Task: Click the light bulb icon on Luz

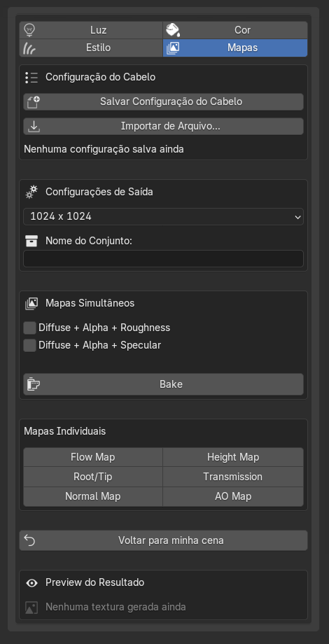Action: (x=29, y=30)
